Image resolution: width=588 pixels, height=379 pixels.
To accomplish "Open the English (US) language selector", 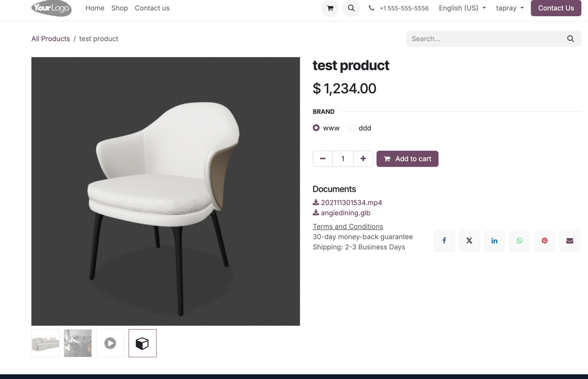I will click(x=462, y=8).
